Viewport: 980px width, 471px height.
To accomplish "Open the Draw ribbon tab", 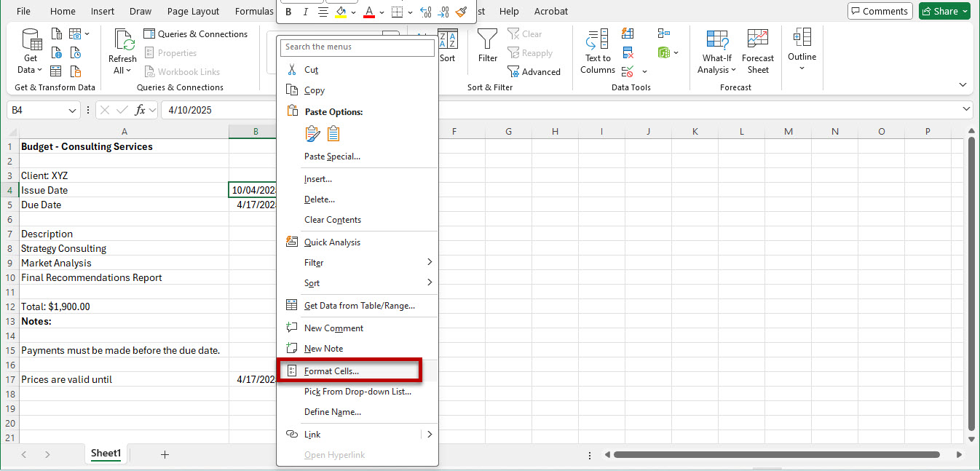I will click(141, 11).
